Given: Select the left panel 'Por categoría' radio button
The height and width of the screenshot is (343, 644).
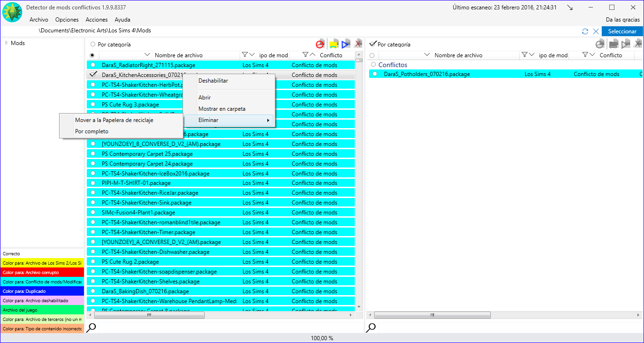Looking at the screenshot, I should tap(92, 45).
